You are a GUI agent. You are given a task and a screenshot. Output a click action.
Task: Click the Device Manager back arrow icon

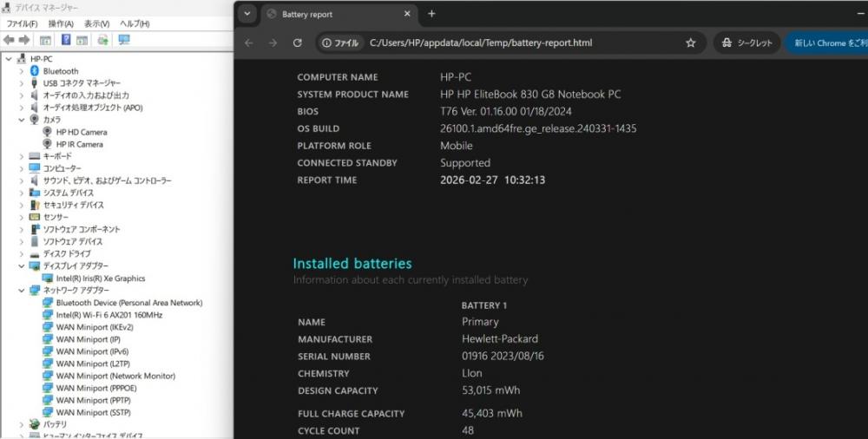pyautogui.click(x=9, y=40)
